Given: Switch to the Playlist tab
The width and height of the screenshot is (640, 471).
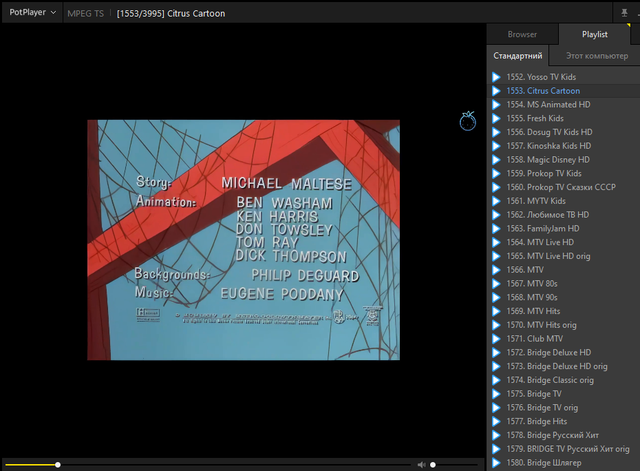Looking at the screenshot, I should [x=594, y=35].
